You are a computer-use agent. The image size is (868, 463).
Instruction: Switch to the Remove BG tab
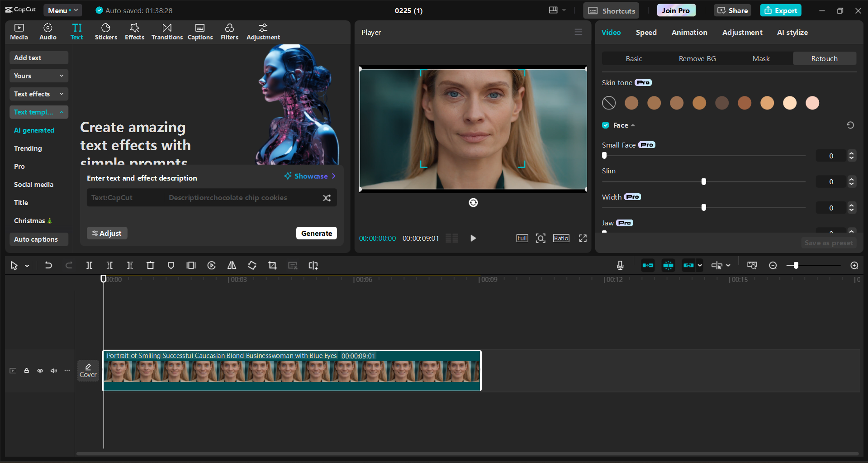tap(697, 59)
